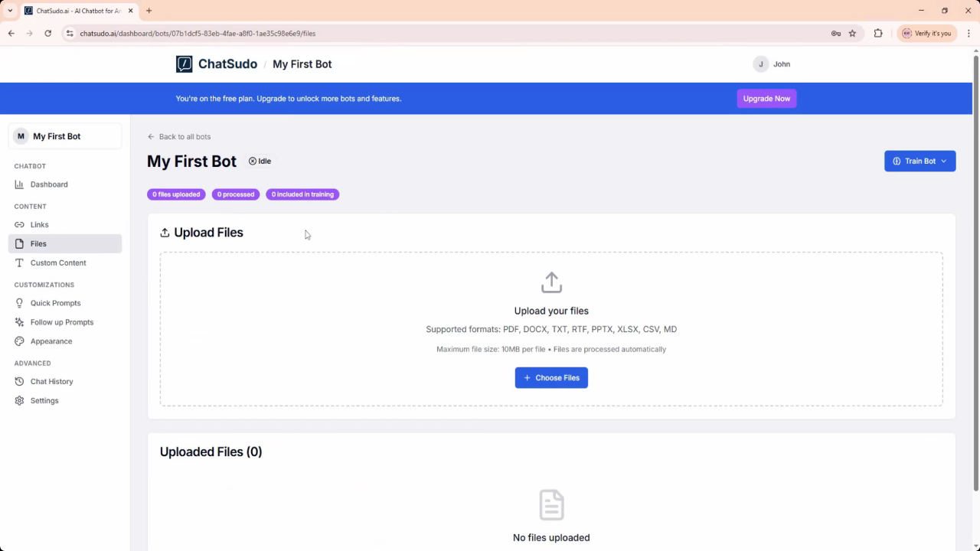Click the Upload your files drop zone text

(x=551, y=311)
